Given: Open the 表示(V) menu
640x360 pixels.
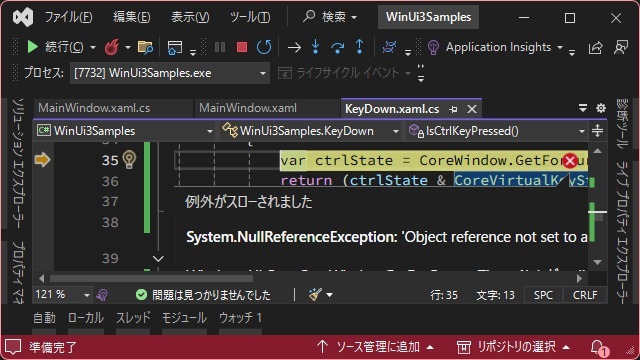Looking at the screenshot, I should (190, 17).
